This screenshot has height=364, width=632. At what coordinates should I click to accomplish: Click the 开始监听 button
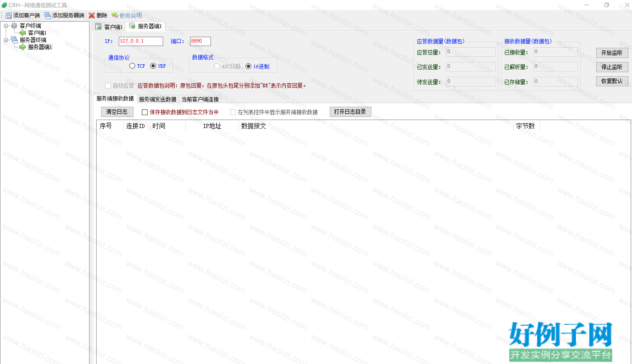tap(612, 53)
